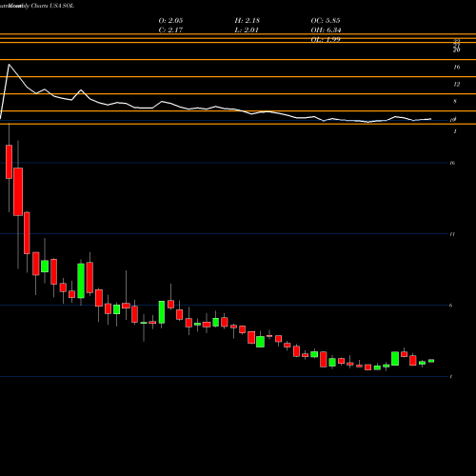Click the open price value O: 2.05
The width and height of the screenshot is (476, 476).
point(170,21)
